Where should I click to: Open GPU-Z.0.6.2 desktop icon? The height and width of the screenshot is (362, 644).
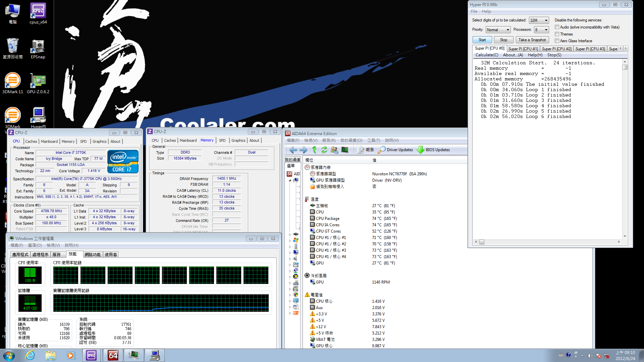[38, 83]
